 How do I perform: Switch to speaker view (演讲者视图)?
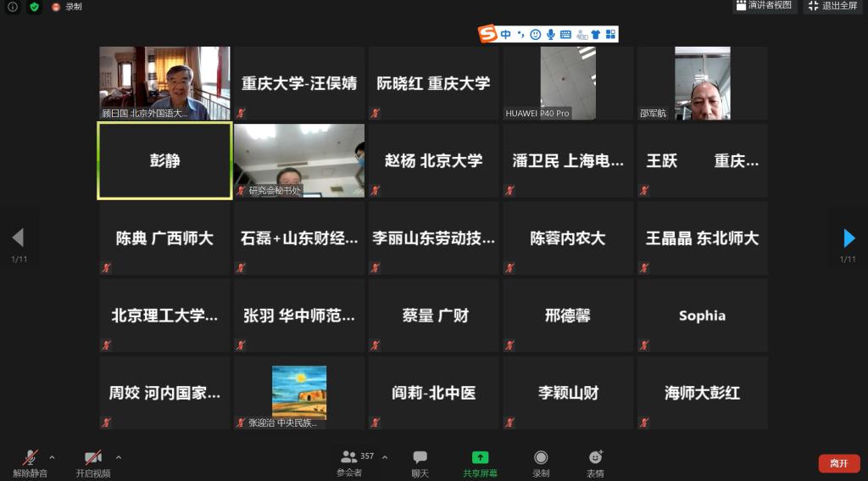pos(765,6)
